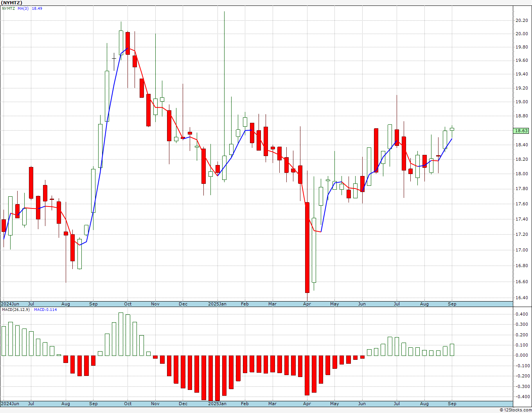Click the 17.00 price axis label
The width and height of the screenshot is (532, 413).
click(521, 250)
